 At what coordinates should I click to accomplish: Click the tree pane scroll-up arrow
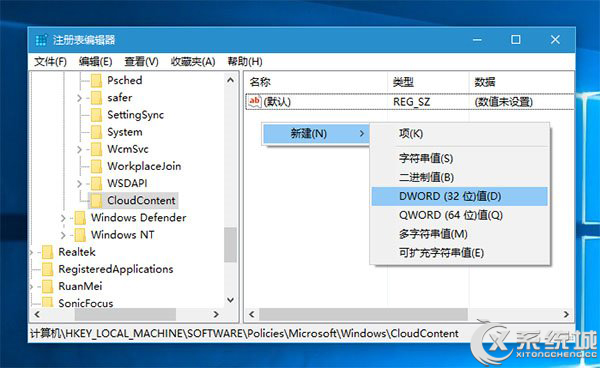click(x=230, y=80)
